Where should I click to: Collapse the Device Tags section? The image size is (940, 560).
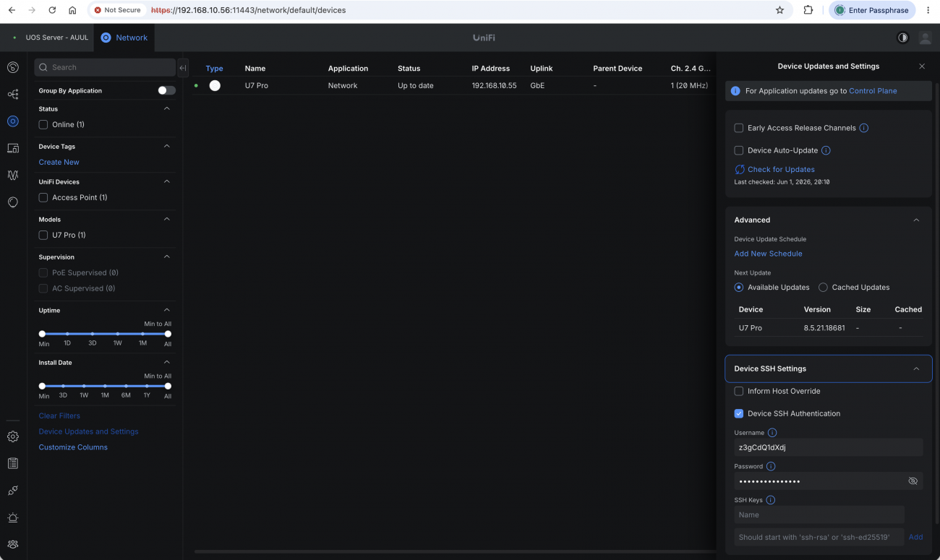tap(167, 146)
